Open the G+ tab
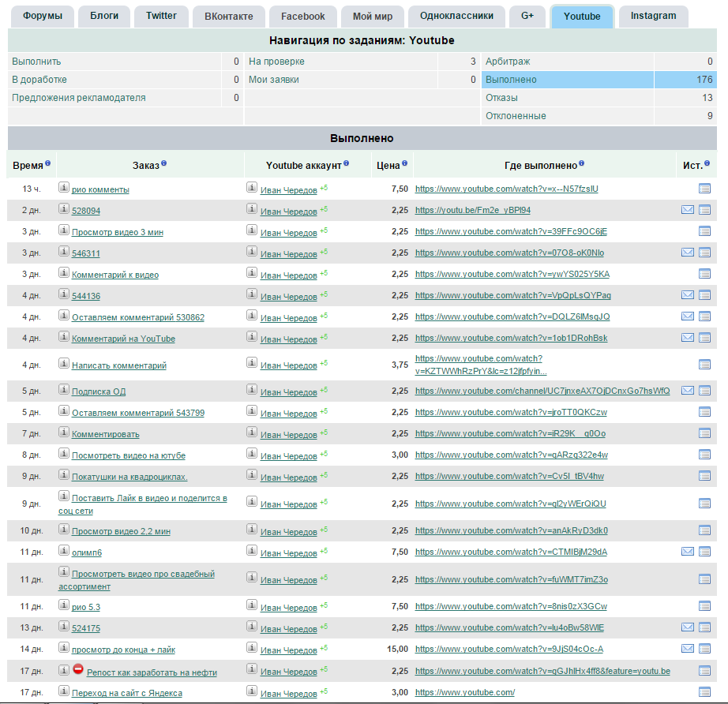Image resolution: width=728 pixels, height=704 pixels. (527, 17)
